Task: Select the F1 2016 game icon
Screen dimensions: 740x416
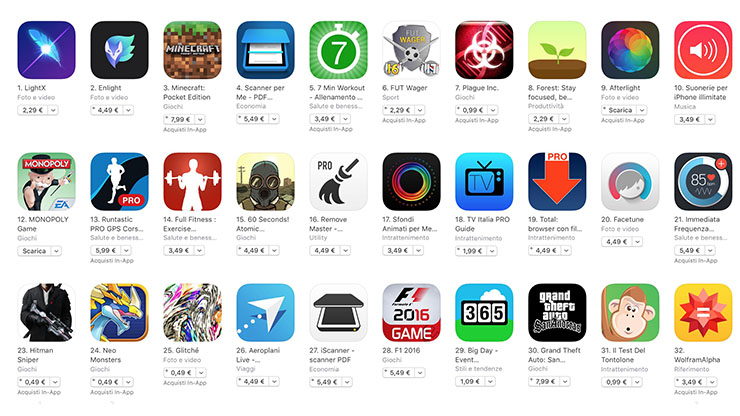Action: pyautogui.click(x=411, y=313)
